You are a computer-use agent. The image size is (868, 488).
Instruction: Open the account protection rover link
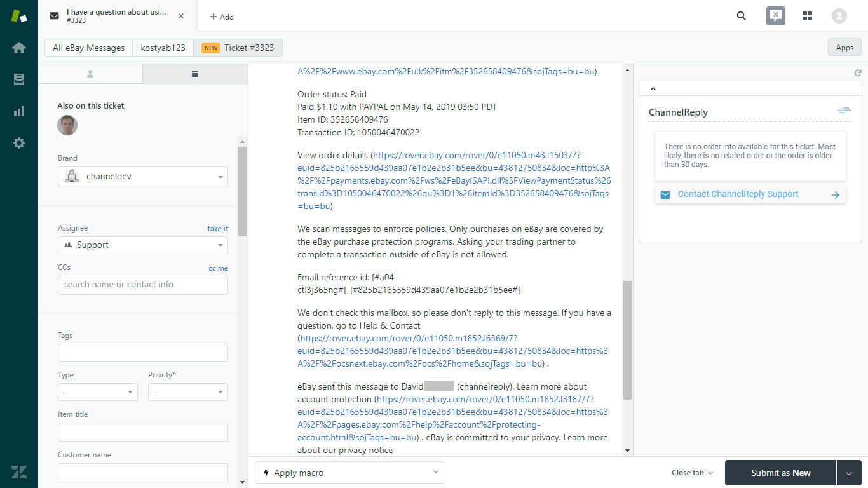[x=452, y=418]
